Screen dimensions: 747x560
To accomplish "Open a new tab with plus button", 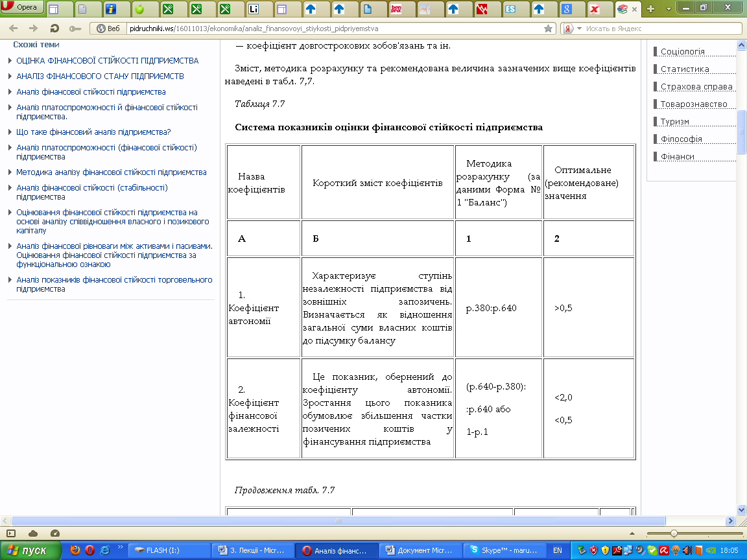I will pyautogui.click(x=651, y=8).
